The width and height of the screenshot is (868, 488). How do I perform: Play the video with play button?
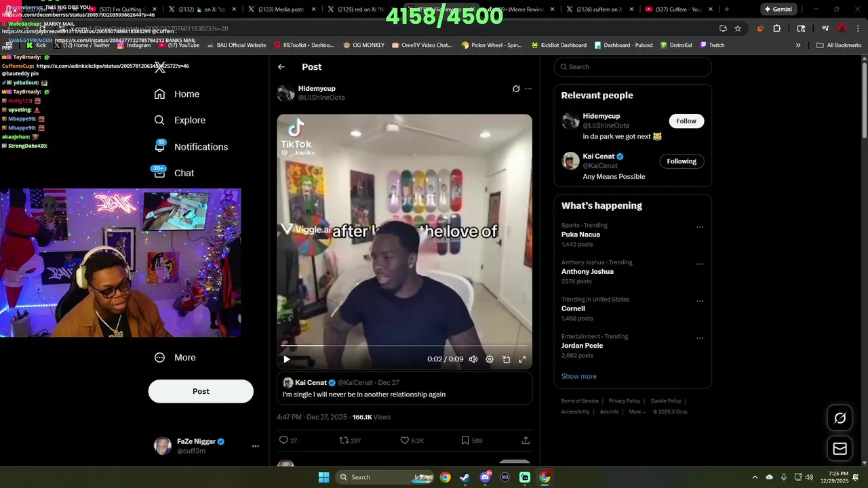tap(287, 359)
